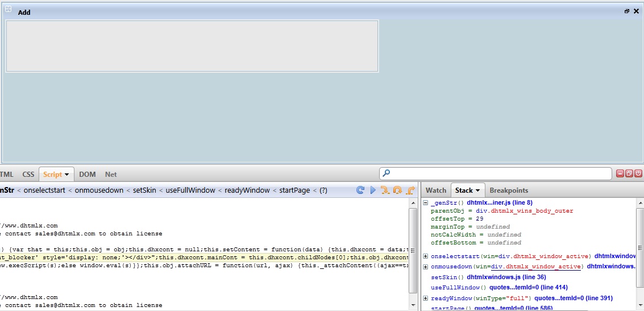Open Firebug in a new window
The image size is (644, 311).
[x=629, y=174]
